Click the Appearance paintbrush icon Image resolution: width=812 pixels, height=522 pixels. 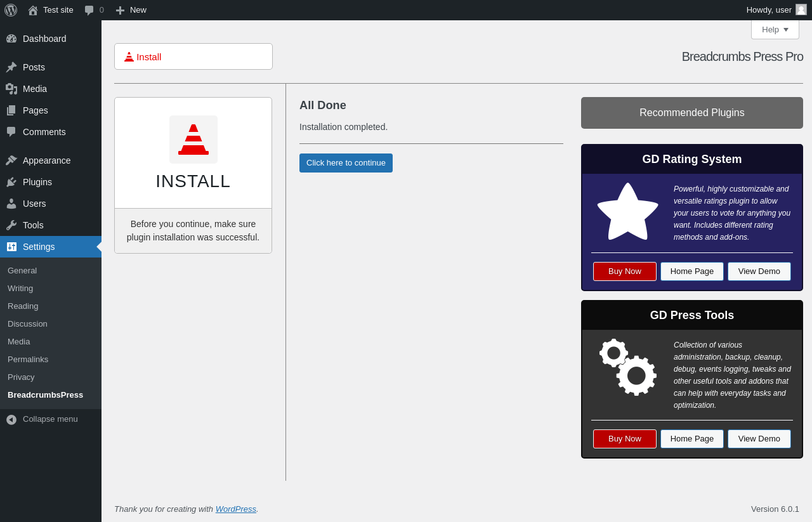[11, 160]
